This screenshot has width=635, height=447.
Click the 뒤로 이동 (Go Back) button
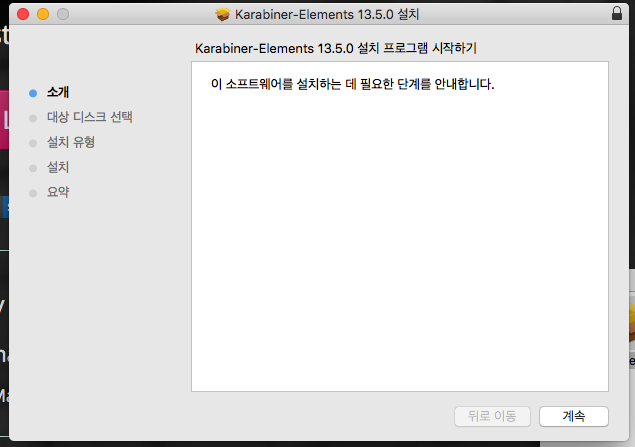tap(492, 416)
